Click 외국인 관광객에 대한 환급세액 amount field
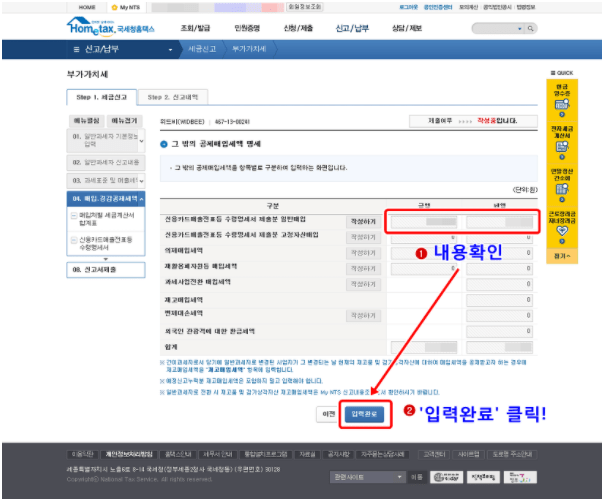606x501 pixels. tap(499, 332)
